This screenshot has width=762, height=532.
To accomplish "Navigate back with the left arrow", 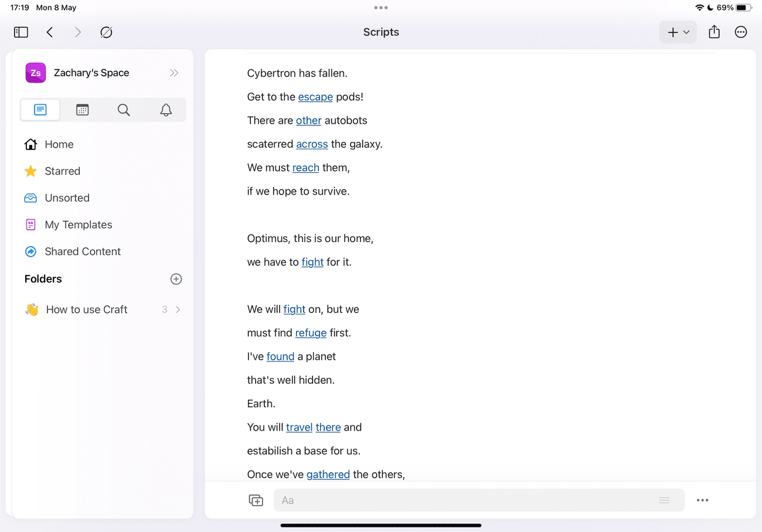I will click(50, 32).
